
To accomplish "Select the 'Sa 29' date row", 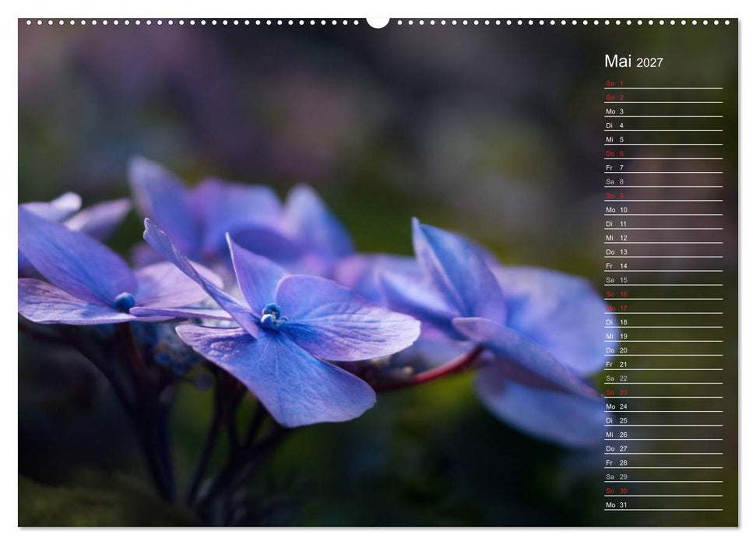I will click(x=663, y=476).
